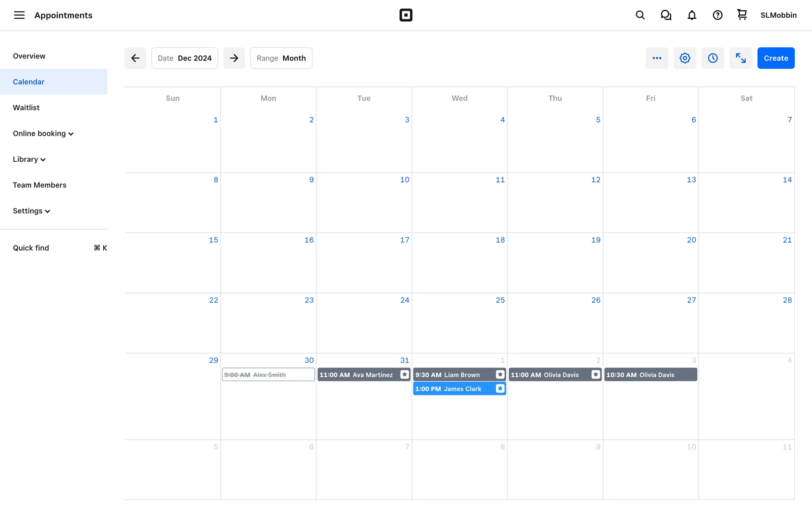The width and height of the screenshot is (812, 508).
Task: Open the shopping cart icon
Action: (742, 15)
